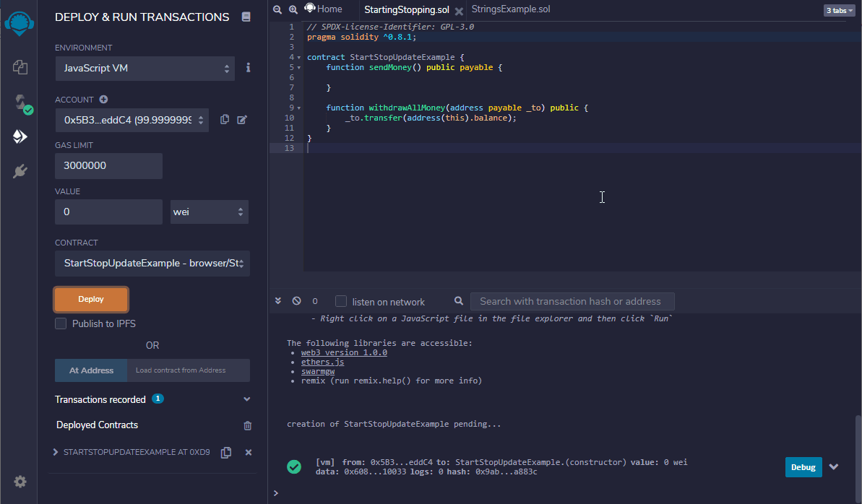
Task: Enable Publish to IPFS checkbox
Action: click(x=61, y=323)
